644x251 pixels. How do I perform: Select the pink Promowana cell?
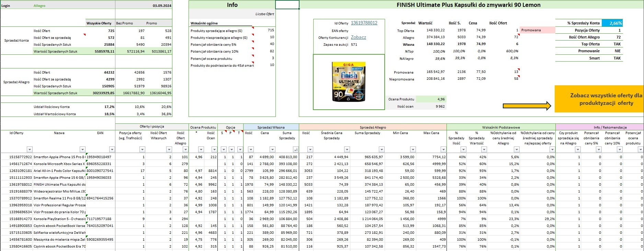tap(537, 30)
